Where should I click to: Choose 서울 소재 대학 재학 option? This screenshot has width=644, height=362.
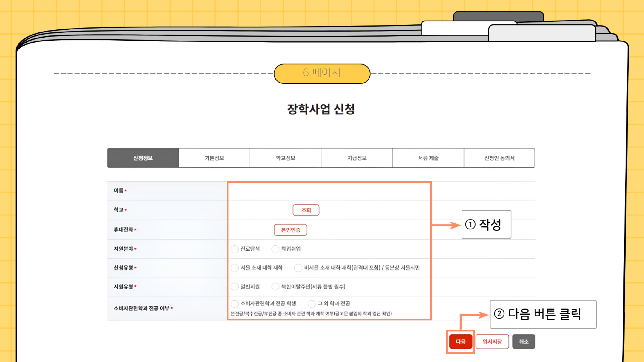click(x=235, y=268)
